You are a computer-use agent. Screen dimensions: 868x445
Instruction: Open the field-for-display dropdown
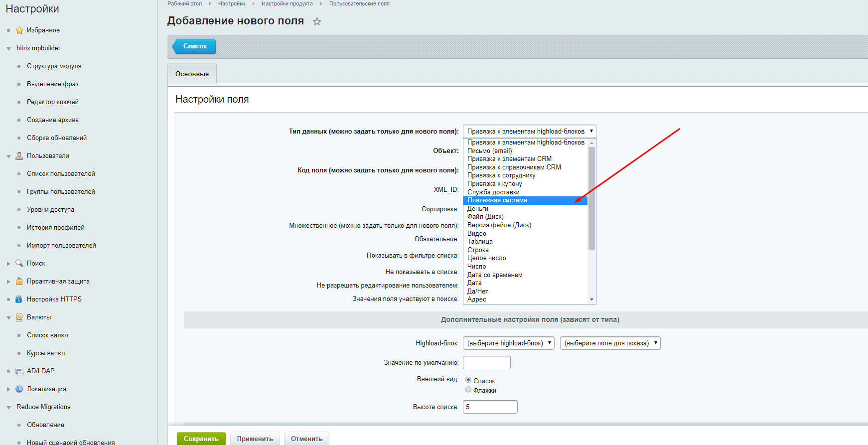pyautogui.click(x=610, y=343)
